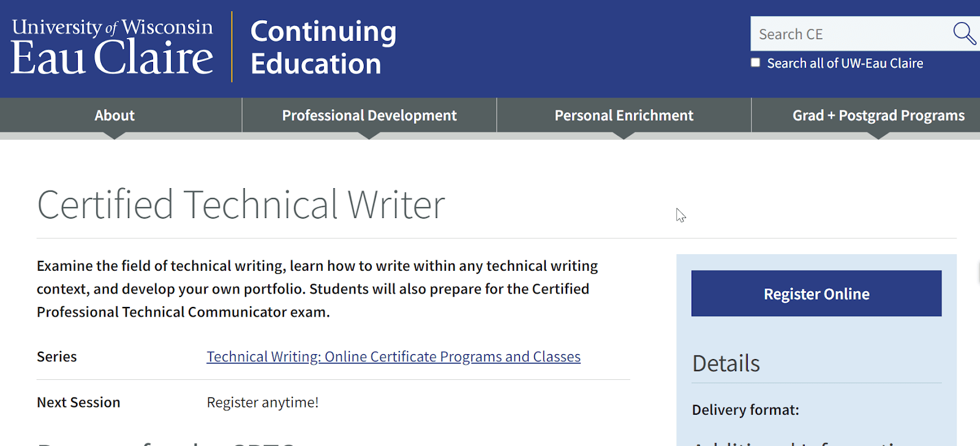Click the Next Session label
This screenshot has width=980, height=446.
tap(78, 402)
